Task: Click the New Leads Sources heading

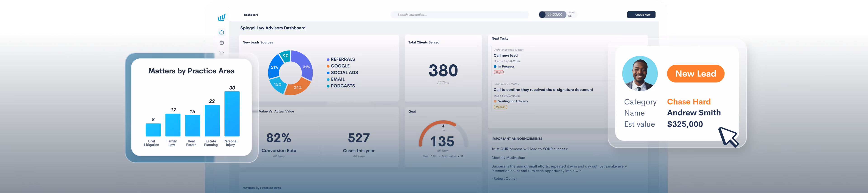Action: click(258, 42)
